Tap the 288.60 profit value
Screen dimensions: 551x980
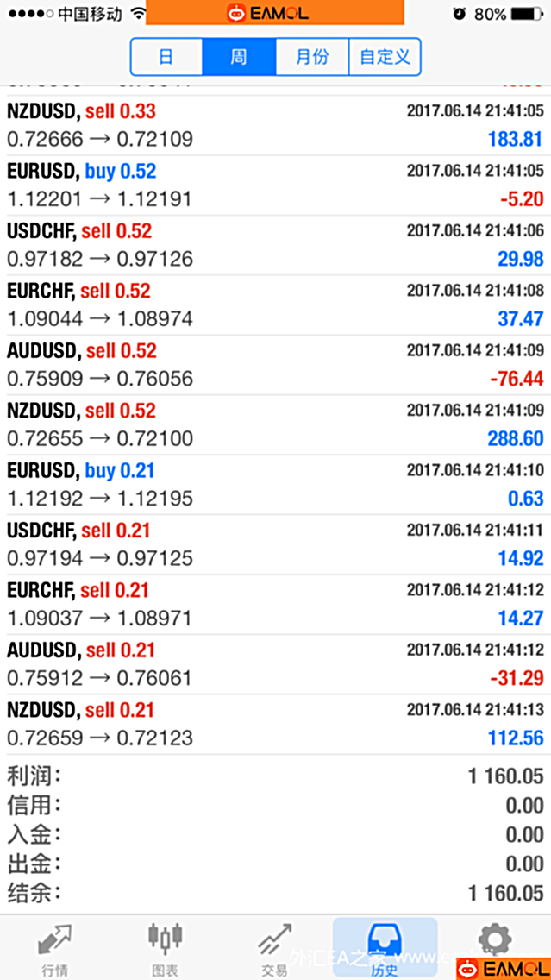(x=516, y=438)
